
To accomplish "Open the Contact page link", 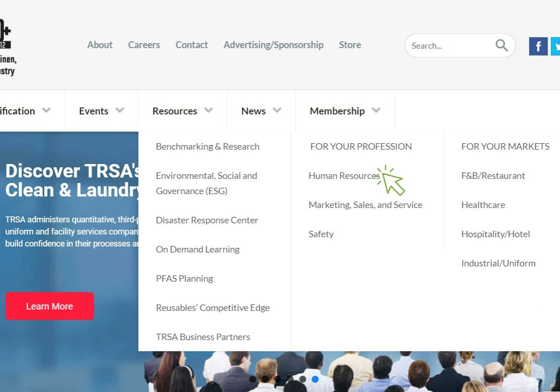I will coord(192,45).
